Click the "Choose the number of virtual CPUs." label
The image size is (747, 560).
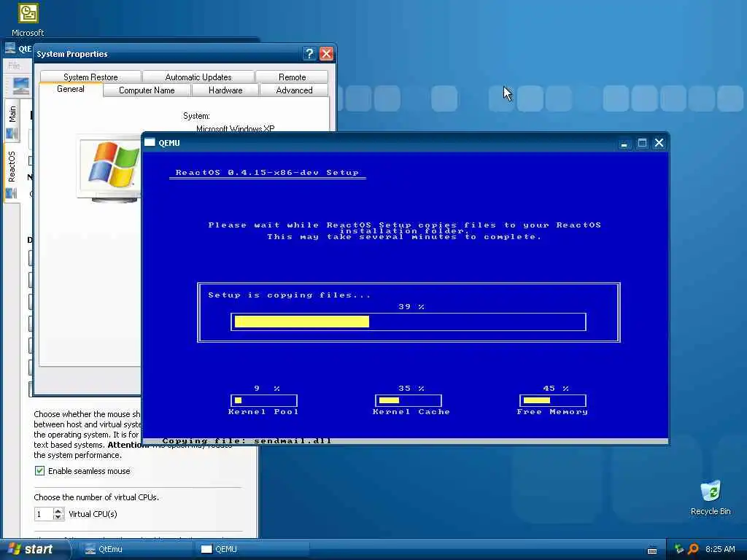point(96,497)
